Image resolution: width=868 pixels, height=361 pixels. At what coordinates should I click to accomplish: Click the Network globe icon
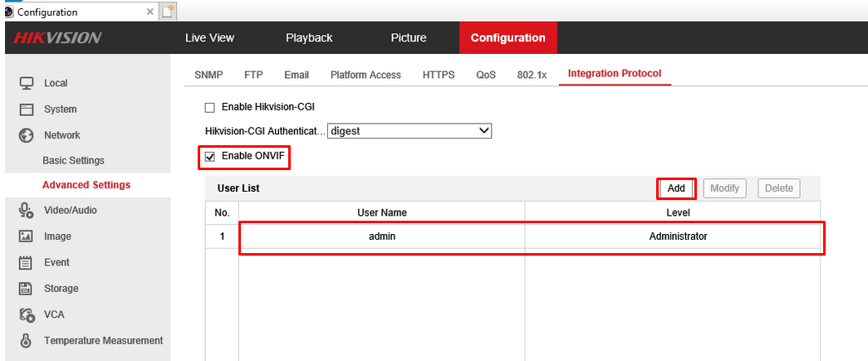tap(27, 135)
